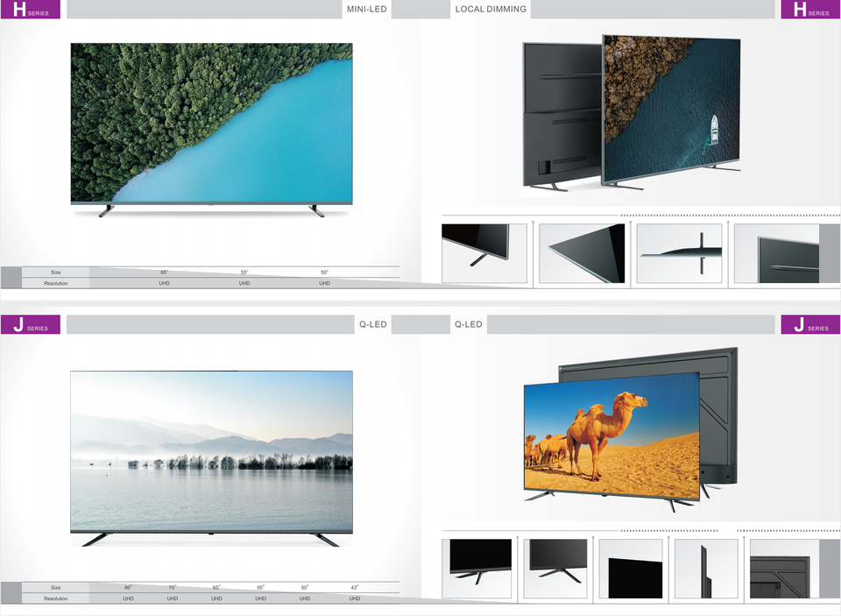Open J Series slim side profile thumbnail

pyautogui.click(x=706, y=569)
